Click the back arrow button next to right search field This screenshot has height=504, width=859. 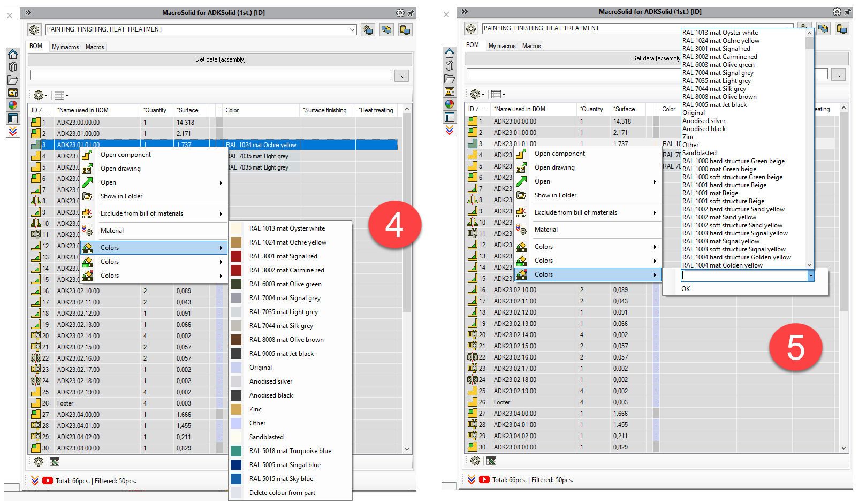pyautogui.click(x=839, y=74)
